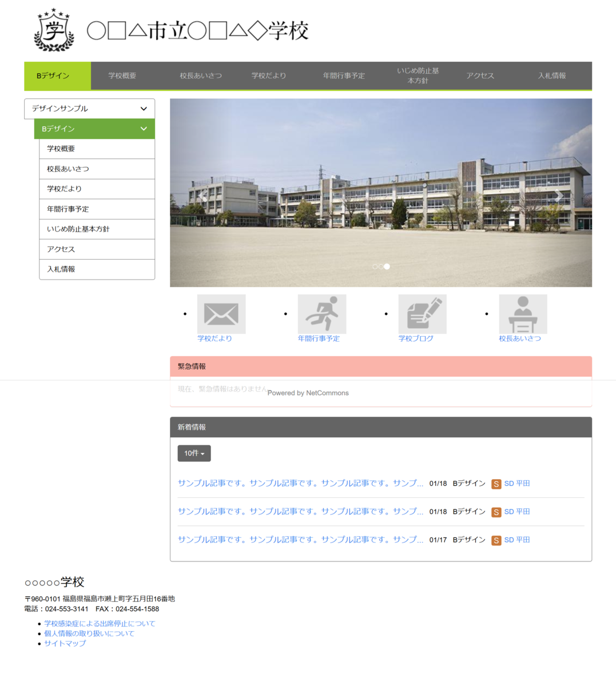Screen dimensions: 616x686
Task: Open the 10件 display count dropdown
Action: pos(194,453)
